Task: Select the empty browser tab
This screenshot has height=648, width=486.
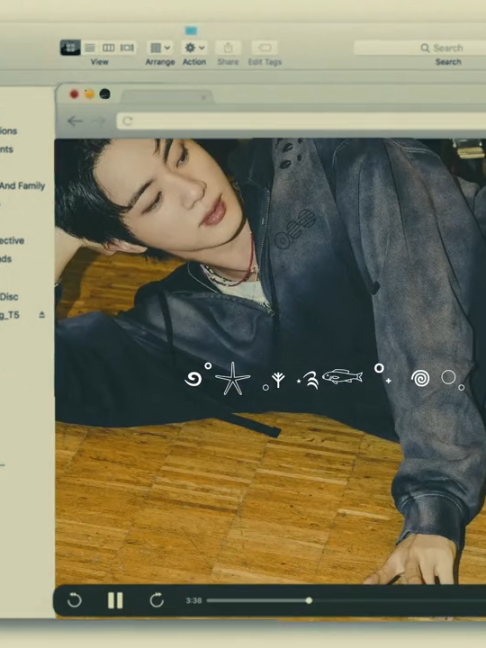Action: pos(167,97)
